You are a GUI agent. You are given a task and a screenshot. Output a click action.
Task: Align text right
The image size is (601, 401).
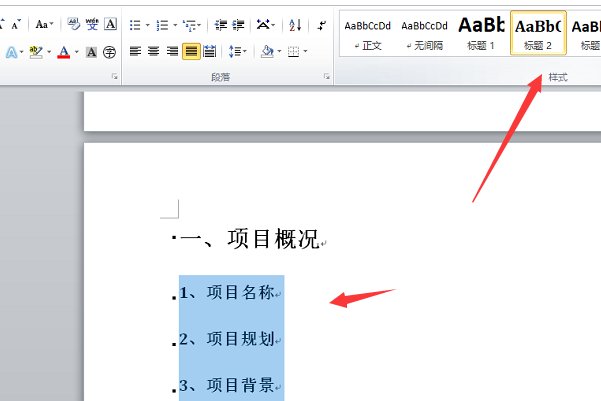tap(172, 51)
